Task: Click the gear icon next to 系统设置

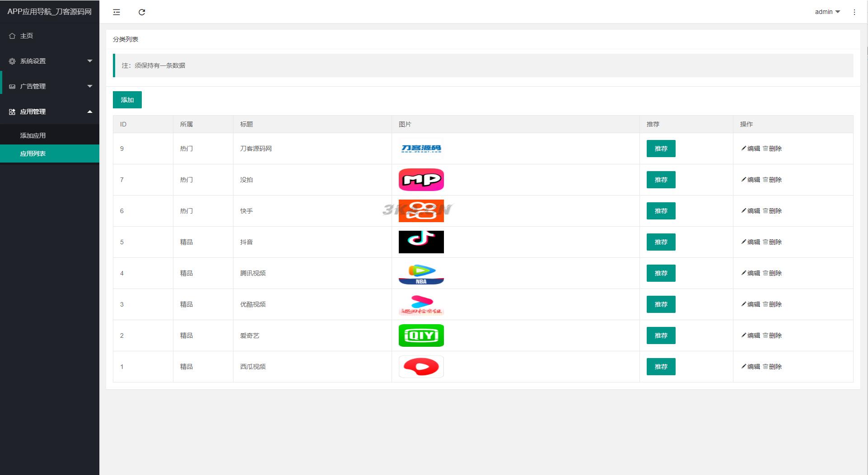Action: [12, 61]
